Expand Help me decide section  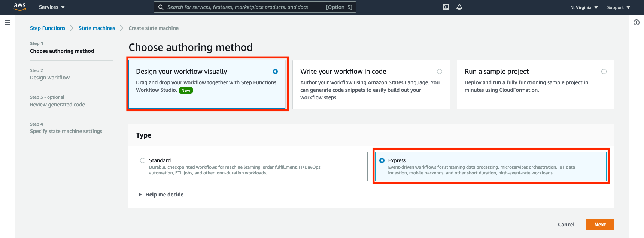coord(161,195)
